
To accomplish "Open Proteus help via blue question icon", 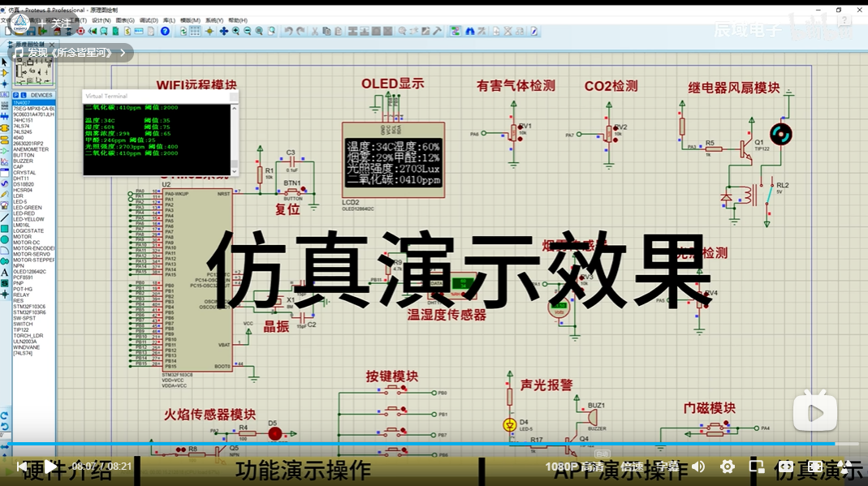I will [x=165, y=32].
